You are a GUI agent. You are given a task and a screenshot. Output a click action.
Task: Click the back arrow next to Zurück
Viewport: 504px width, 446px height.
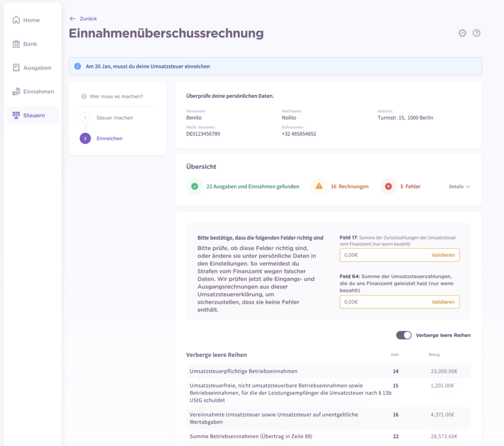(x=72, y=18)
